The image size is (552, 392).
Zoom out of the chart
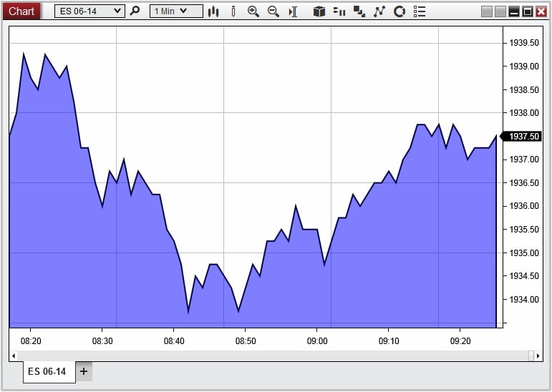pos(273,11)
